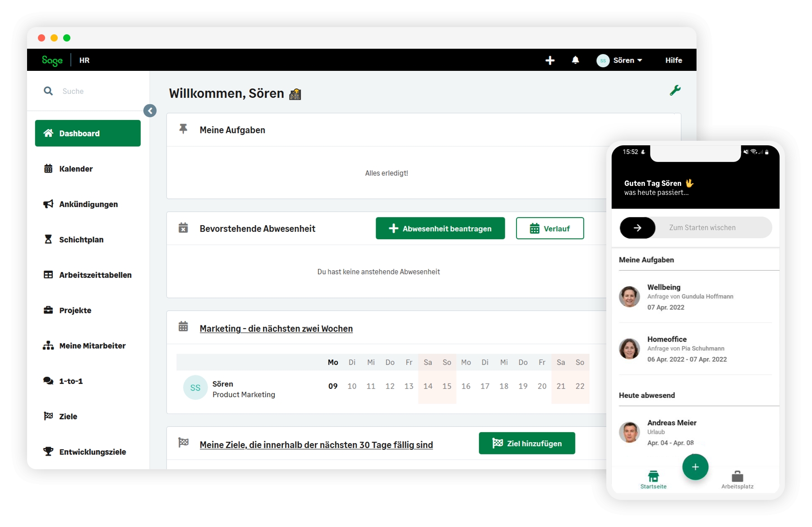This screenshot has height=527, width=812.
Task: Tap the swipe-to-start arrow slider on phone
Action: pyautogui.click(x=637, y=228)
